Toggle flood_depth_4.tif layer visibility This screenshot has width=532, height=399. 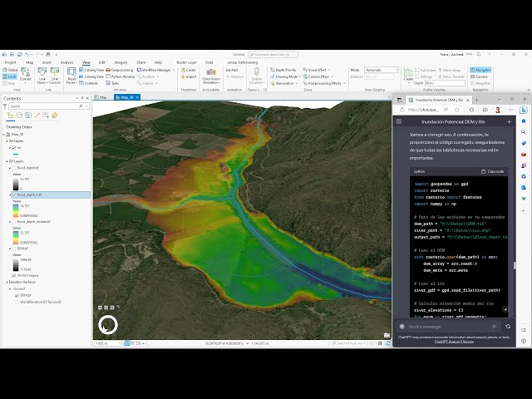pos(14,195)
